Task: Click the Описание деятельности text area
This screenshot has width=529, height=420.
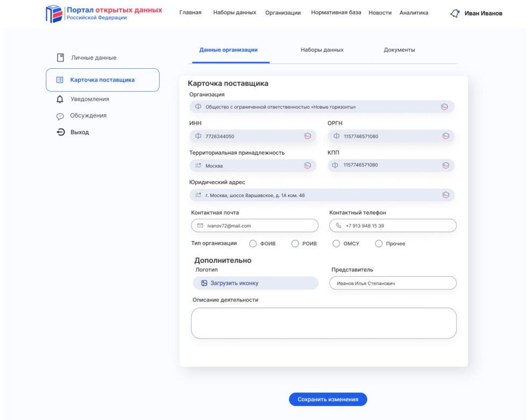Action: coord(324,323)
